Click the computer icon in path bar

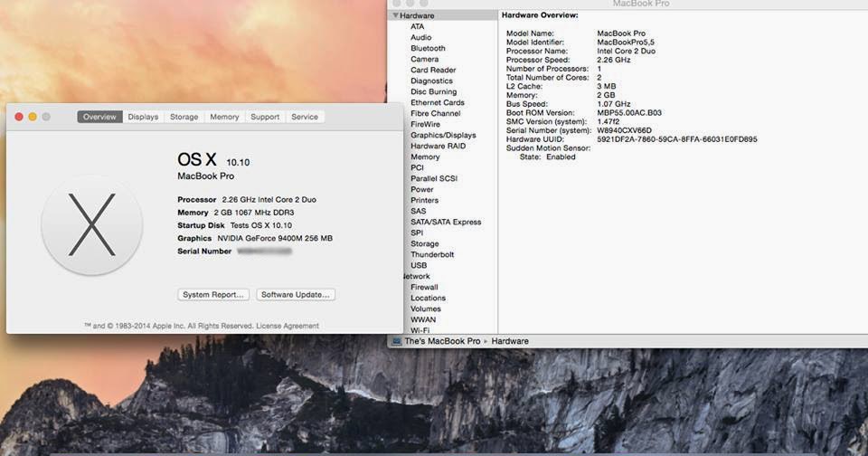396,341
